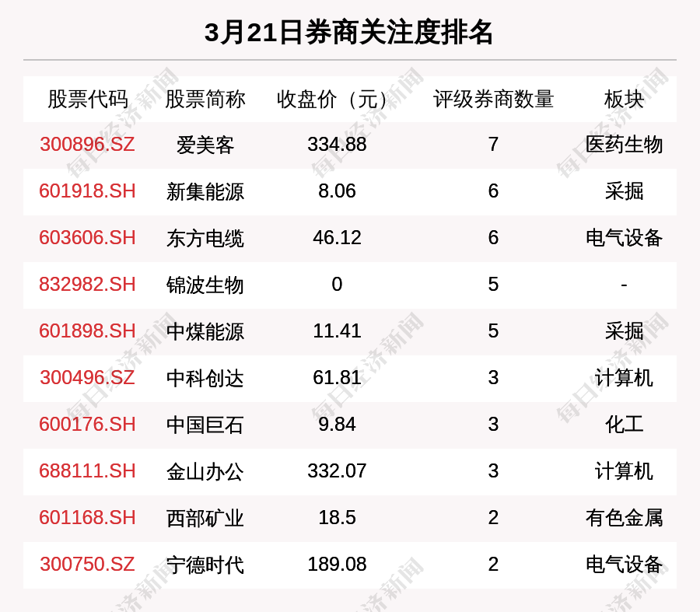Viewport: 700px width, 612px height.
Task: Click broker count 2 for 宁德时代
Action: pos(493,565)
